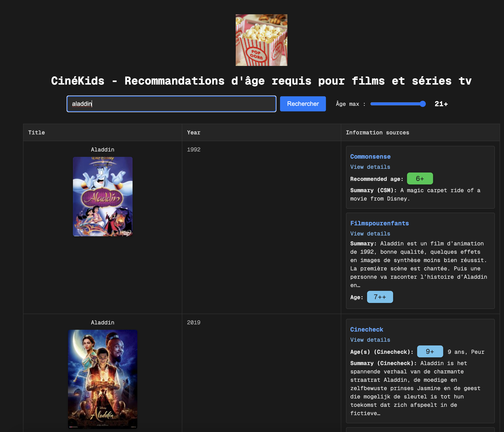
Task: Open View details under Cinecheck
Action: click(370, 340)
